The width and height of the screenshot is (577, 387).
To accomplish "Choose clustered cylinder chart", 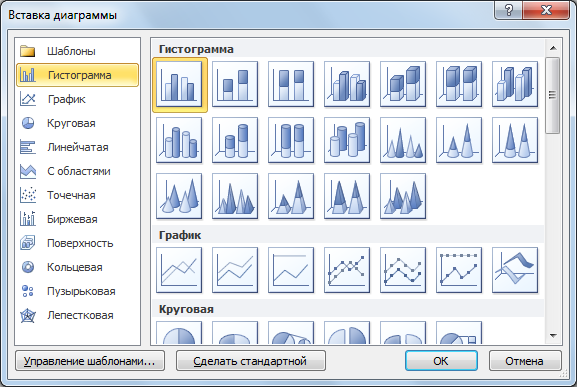I will click(179, 140).
